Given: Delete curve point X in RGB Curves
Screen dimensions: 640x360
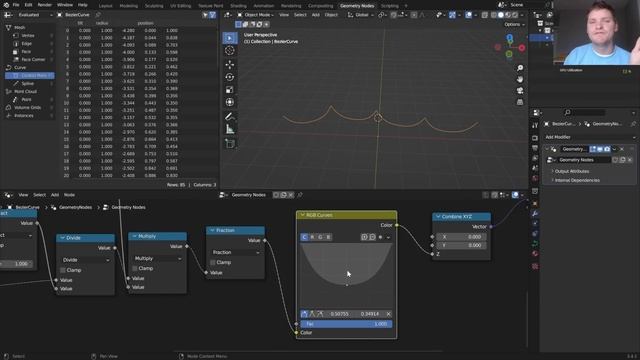Looking at the screenshot, I should [388, 314].
